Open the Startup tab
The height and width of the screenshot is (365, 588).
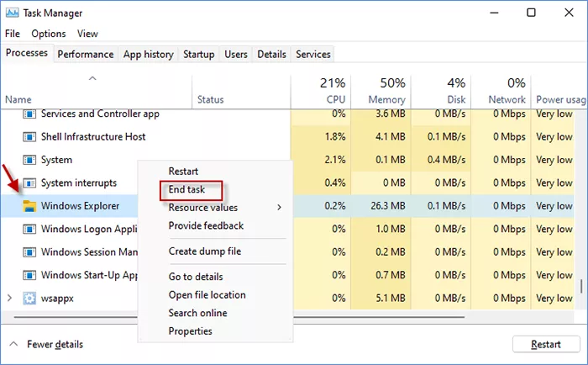tap(199, 55)
